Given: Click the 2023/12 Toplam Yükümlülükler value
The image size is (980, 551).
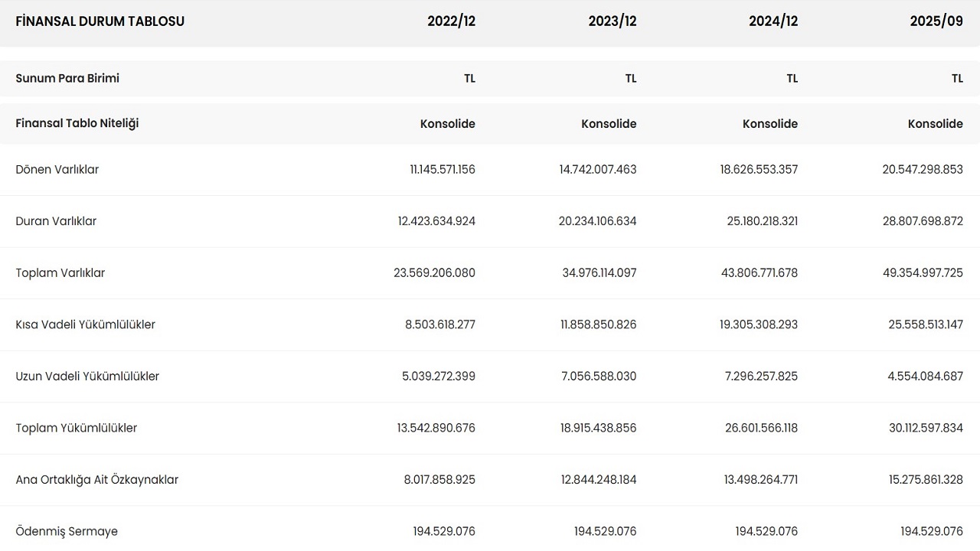Looking at the screenshot, I should click(598, 428).
